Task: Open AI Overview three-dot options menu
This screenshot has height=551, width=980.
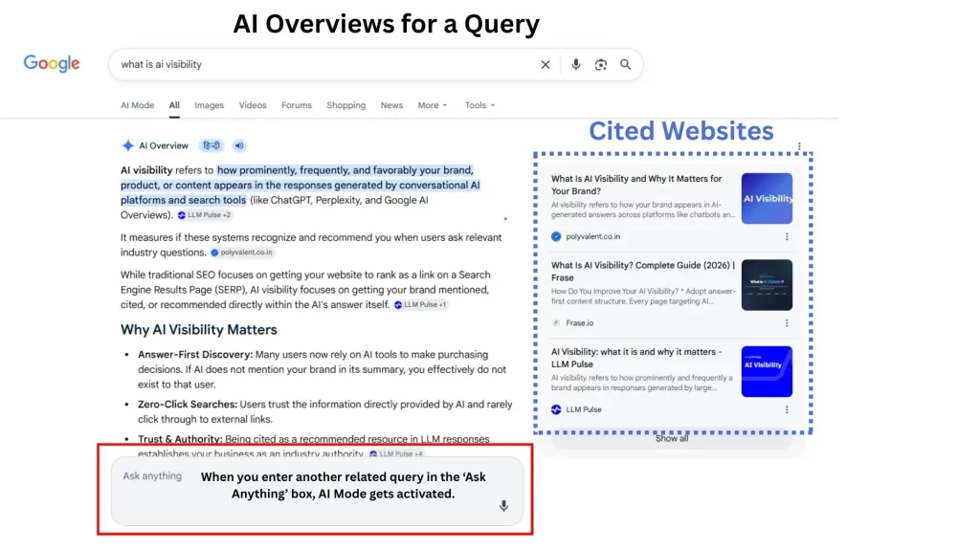Action: pyautogui.click(x=799, y=145)
